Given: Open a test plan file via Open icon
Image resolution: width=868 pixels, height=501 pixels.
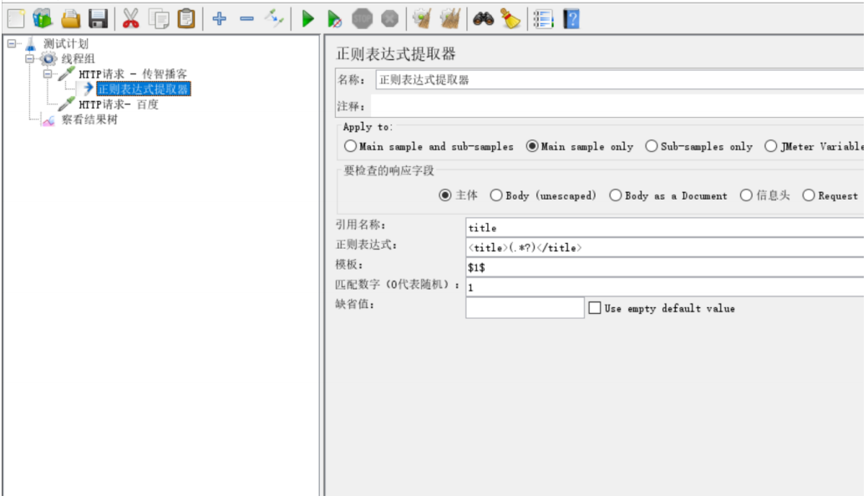Looking at the screenshot, I should (70, 18).
